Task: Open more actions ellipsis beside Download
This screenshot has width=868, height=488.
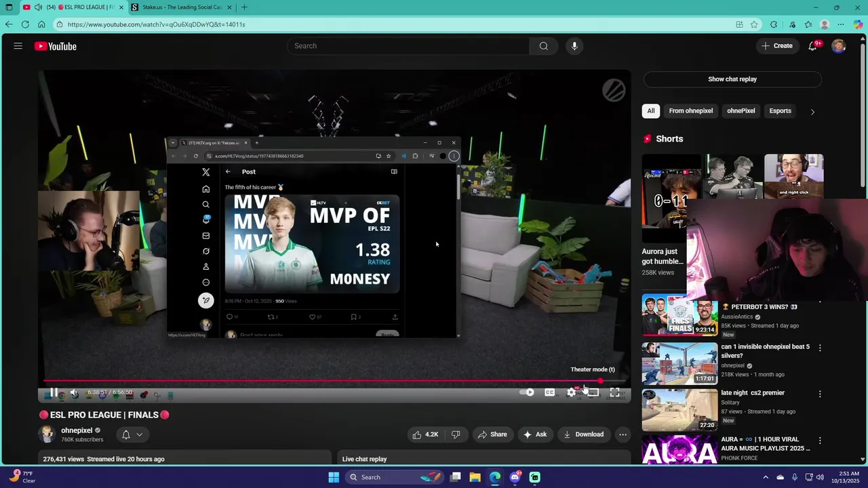Action: click(x=623, y=434)
